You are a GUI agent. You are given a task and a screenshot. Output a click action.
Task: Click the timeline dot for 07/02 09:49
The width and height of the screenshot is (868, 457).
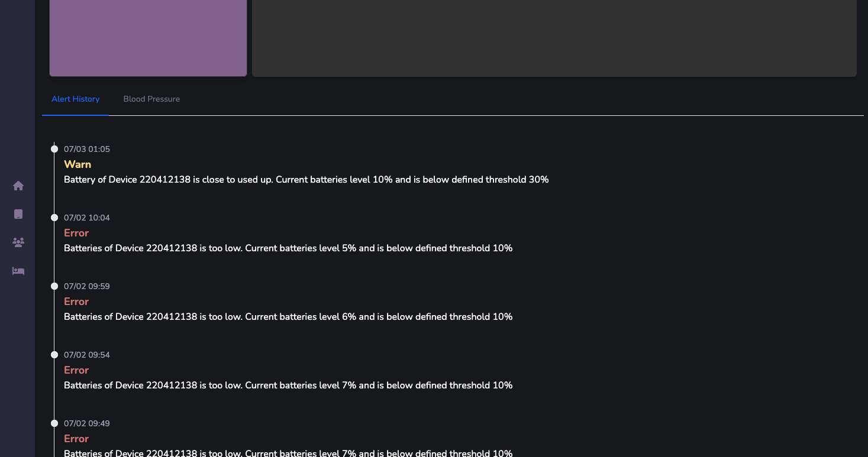[54, 423]
